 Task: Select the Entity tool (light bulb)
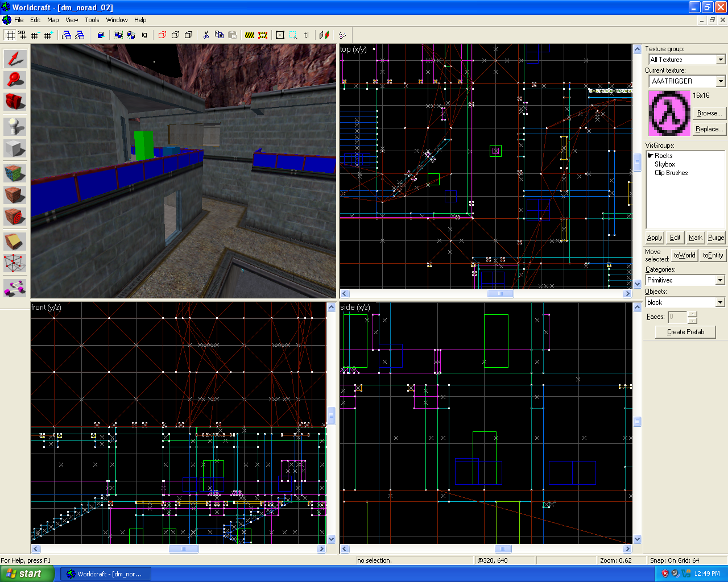[15, 127]
